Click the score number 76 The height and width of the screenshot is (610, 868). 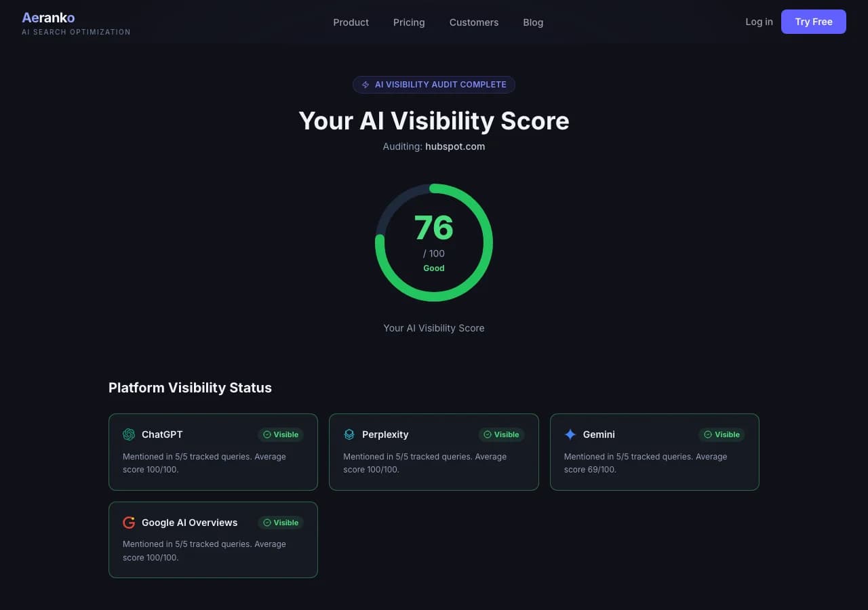click(x=434, y=228)
